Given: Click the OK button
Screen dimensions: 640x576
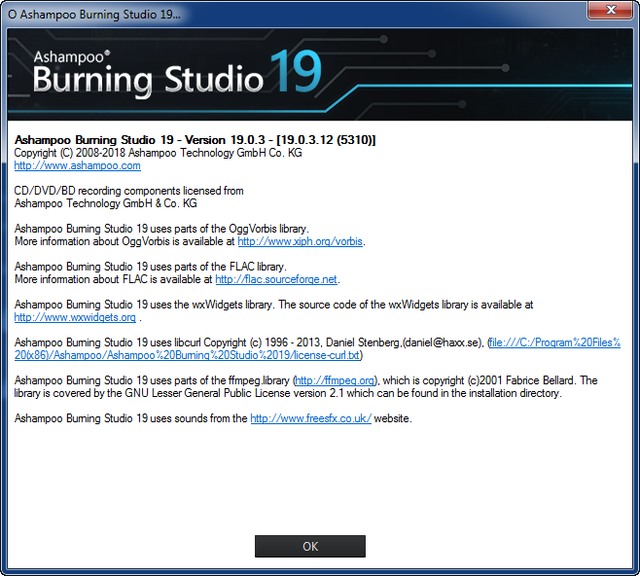Looking at the screenshot, I should pyautogui.click(x=310, y=546).
